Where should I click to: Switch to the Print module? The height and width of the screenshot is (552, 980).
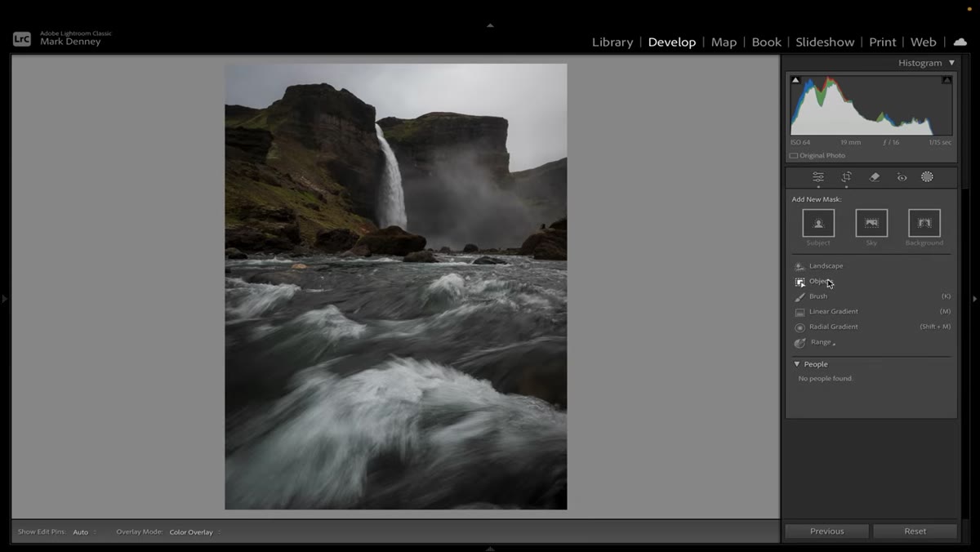(x=882, y=42)
